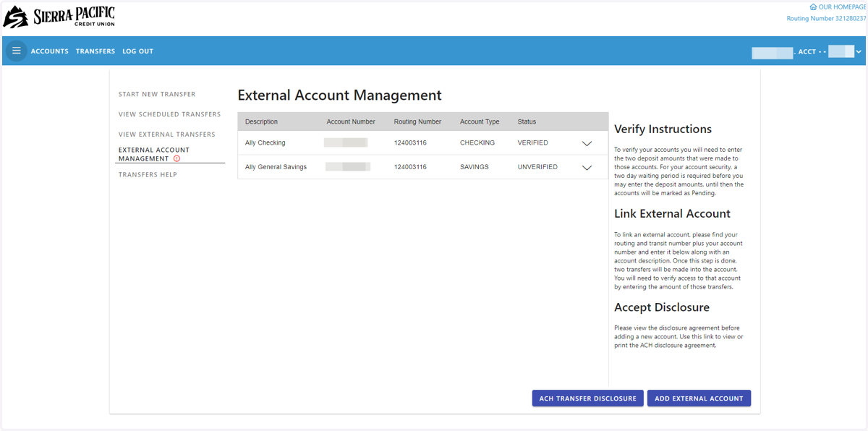Click the UNVERIFIED status cell
Image resolution: width=868 pixels, height=431 pixels.
point(537,167)
